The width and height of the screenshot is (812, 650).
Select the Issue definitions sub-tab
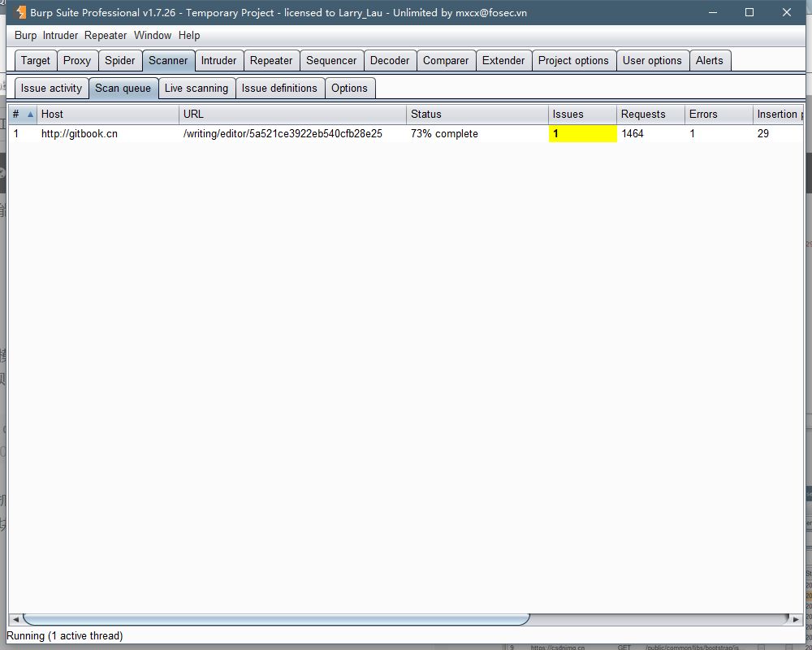click(279, 89)
